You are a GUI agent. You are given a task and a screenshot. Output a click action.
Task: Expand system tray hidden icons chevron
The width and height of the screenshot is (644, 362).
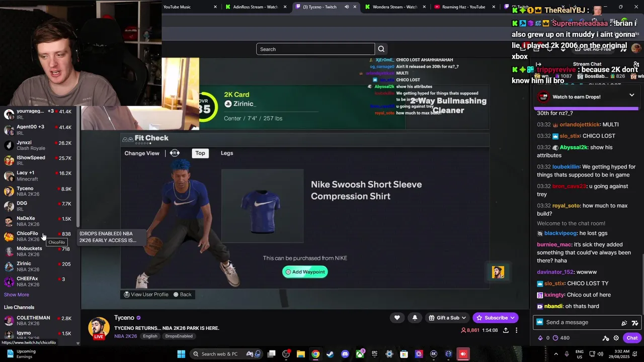(556, 354)
